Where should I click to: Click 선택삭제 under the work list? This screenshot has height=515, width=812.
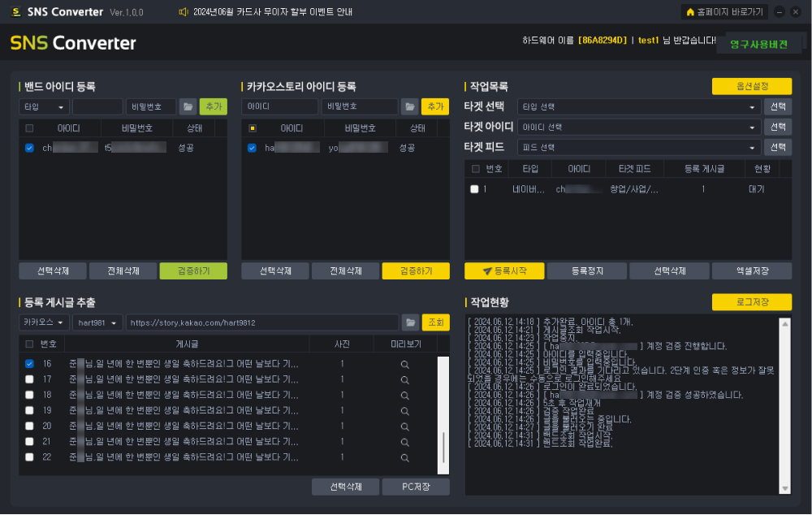pos(670,271)
